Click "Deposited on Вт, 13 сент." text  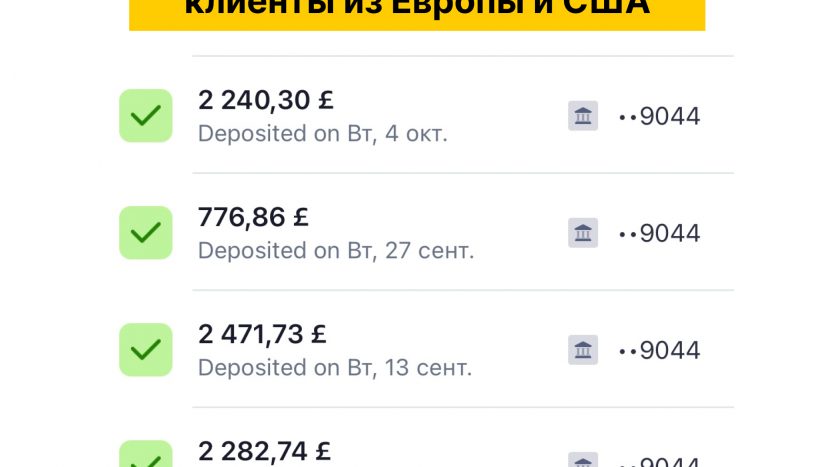pyautogui.click(x=335, y=367)
